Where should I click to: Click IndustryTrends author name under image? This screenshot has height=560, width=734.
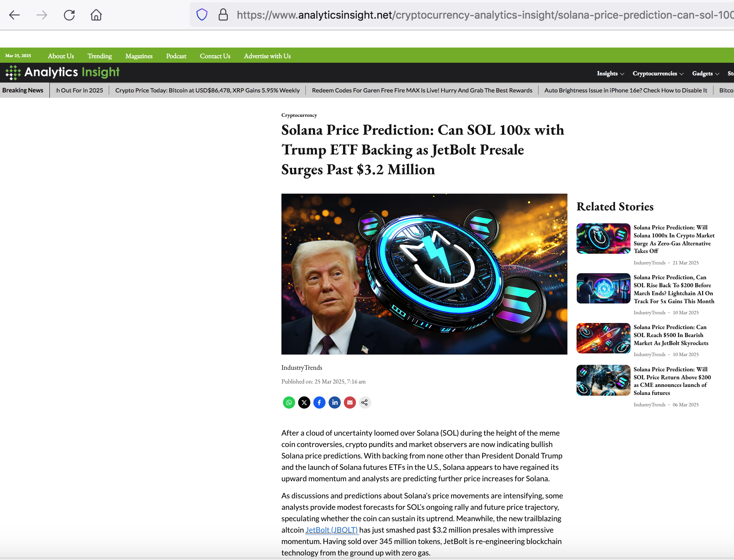click(302, 367)
